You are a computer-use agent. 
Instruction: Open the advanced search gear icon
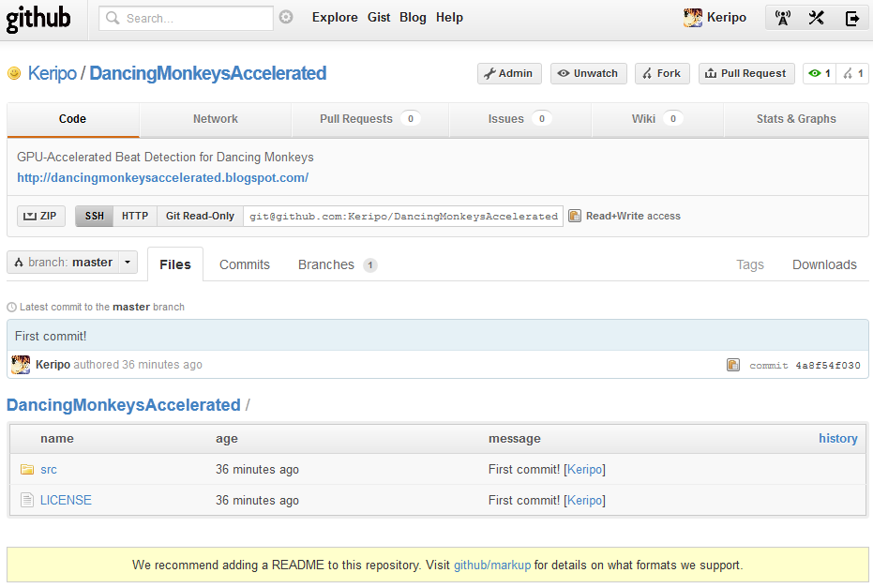click(x=286, y=17)
